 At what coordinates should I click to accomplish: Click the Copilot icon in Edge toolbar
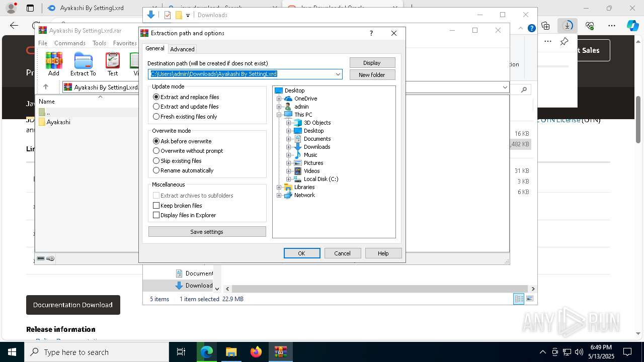point(632,25)
